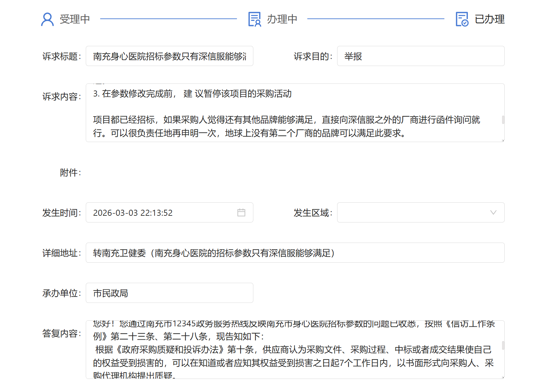Click inside the 答复内容 text area
Image resolution: width=558 pixels, height=392 pixels.
(x=295, y=350)
